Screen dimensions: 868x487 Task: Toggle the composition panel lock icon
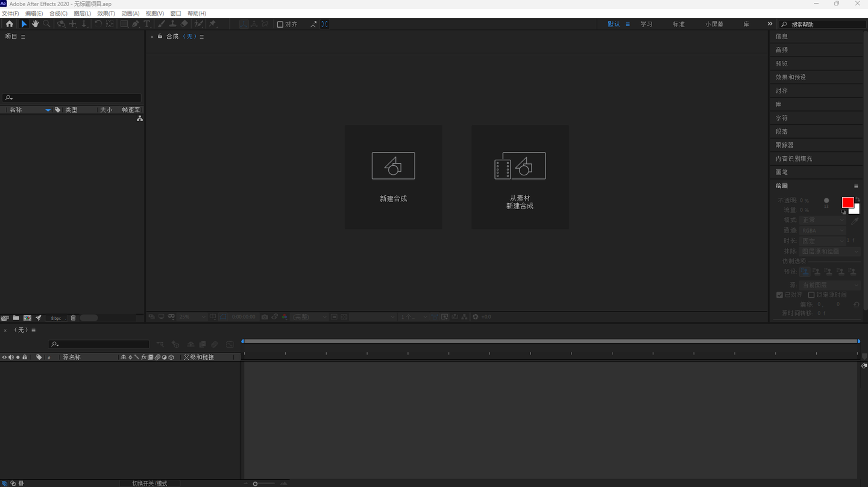[x=160, y=36]
